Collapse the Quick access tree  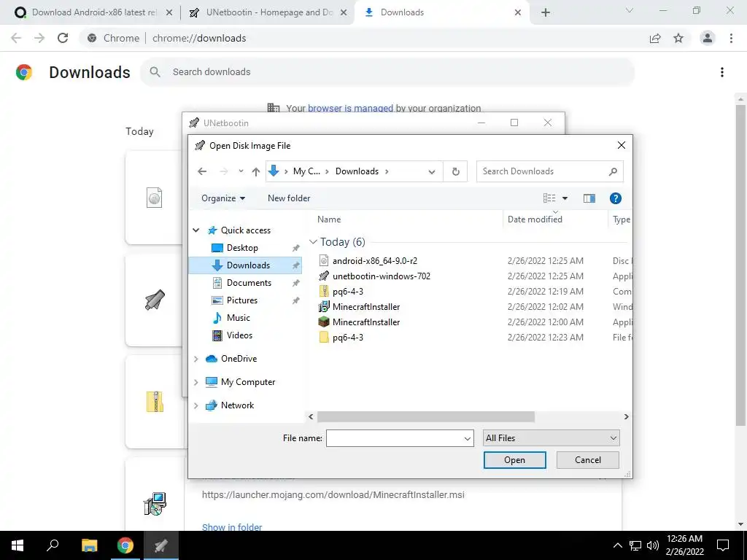196,230
